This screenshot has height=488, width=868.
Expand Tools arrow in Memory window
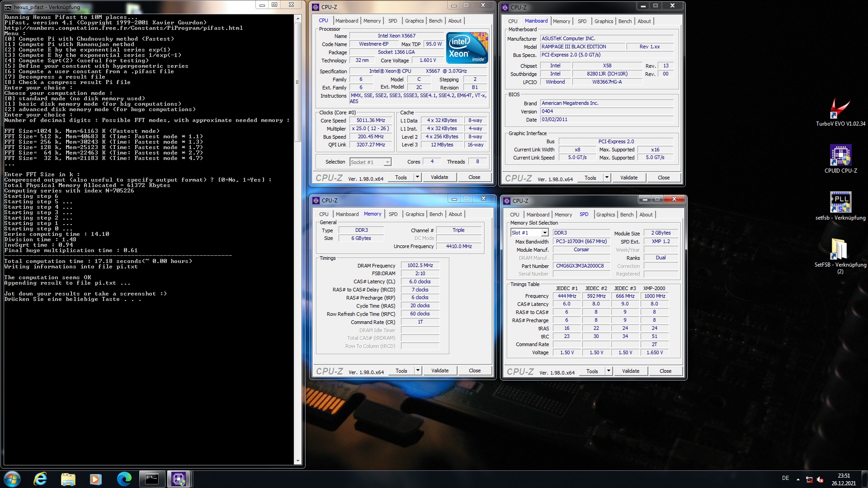point(418,371)
